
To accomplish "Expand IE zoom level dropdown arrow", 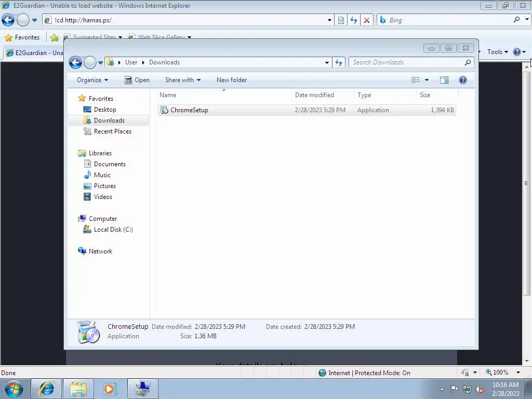I will pos(518,373).
